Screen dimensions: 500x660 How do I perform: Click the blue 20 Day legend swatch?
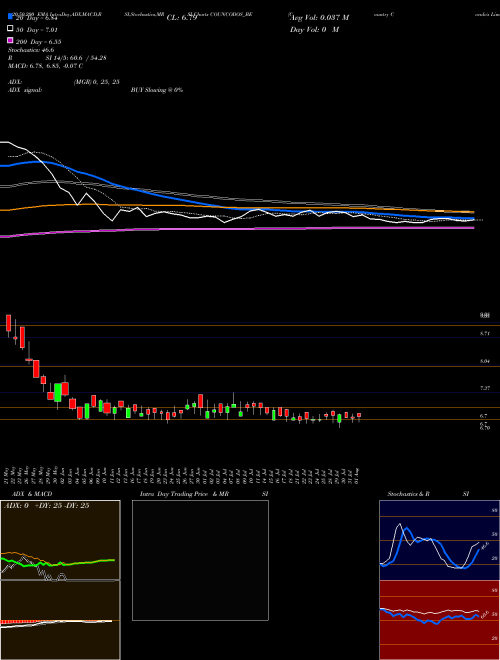click(11, 17)
